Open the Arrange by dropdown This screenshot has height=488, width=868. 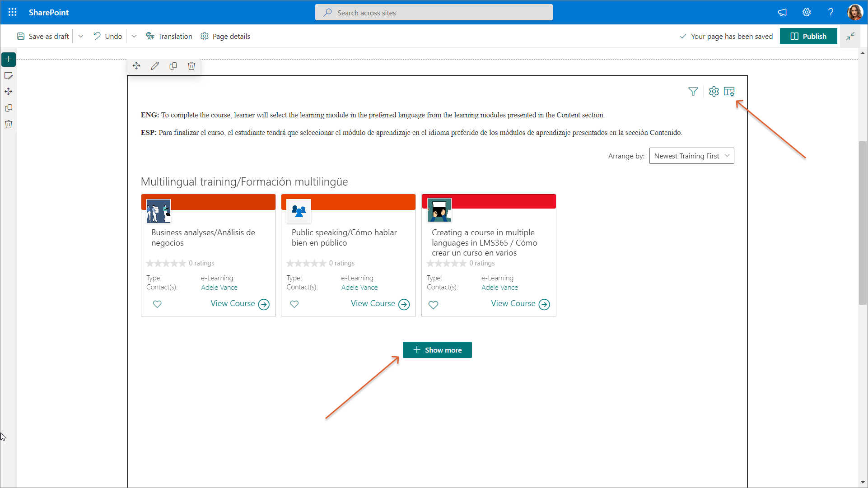pyautogui.click(x=691, y=156)
